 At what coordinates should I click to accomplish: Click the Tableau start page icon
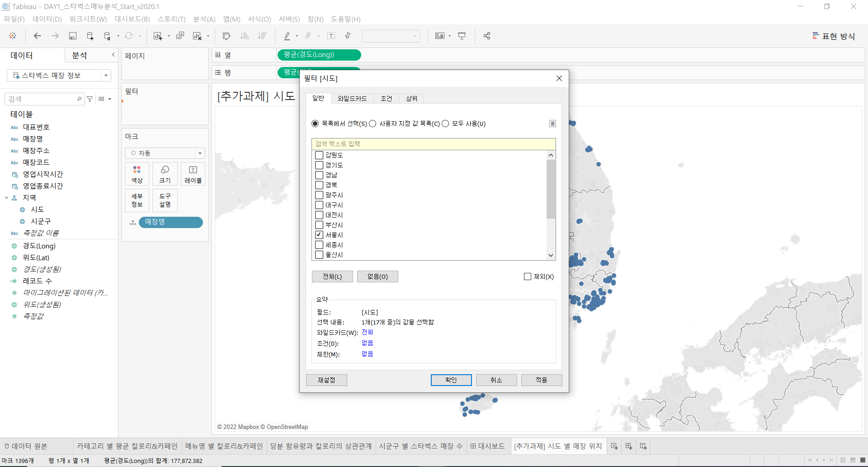13,36
